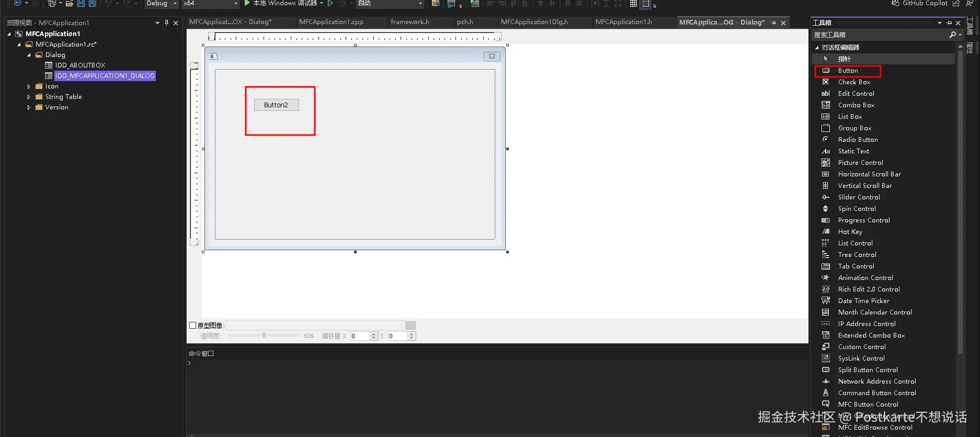Image resolution: width=980 pixels, height=437 pixels.
Task: Open the Debug configuration dropdown
Action: pos(163,4)
